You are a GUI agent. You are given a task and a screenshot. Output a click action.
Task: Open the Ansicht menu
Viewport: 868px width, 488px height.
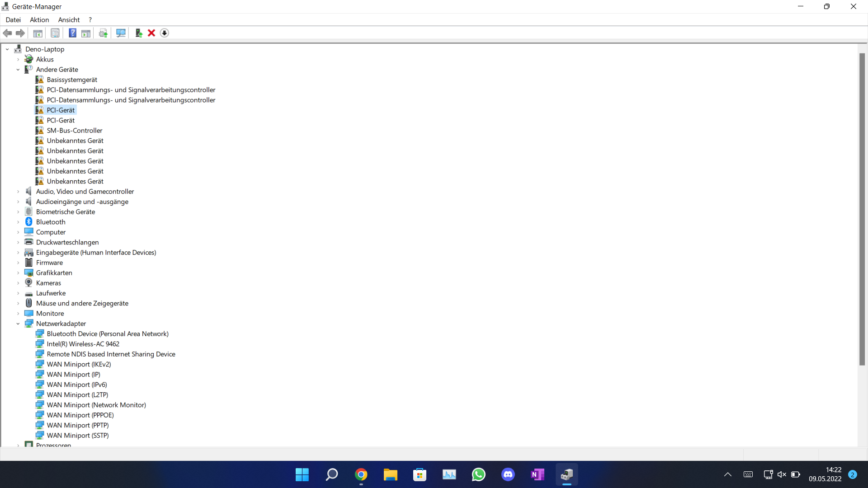tap(69, 20)
